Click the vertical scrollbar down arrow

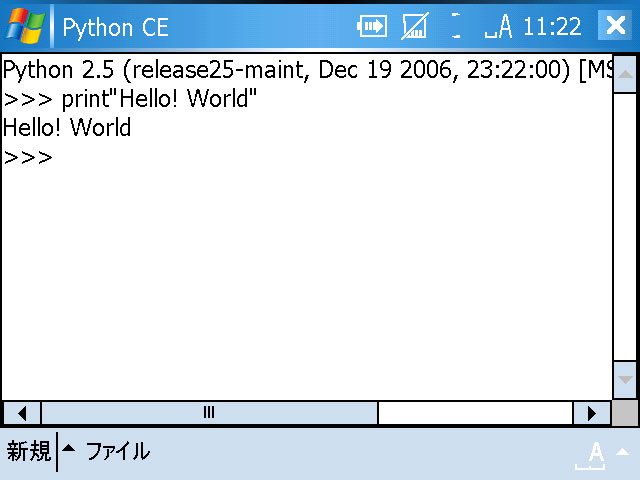[625, 380]
